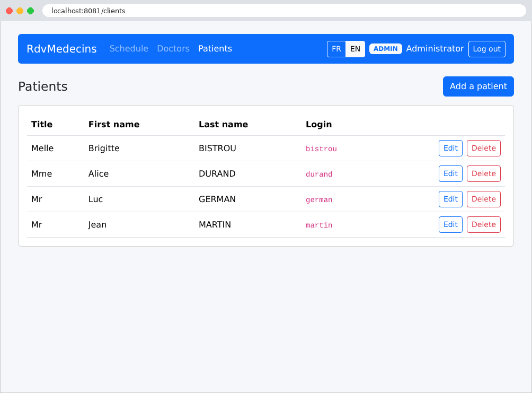Delete patient Brigitte BISTROU
The image size is (532, 393).
coord(484,148)
